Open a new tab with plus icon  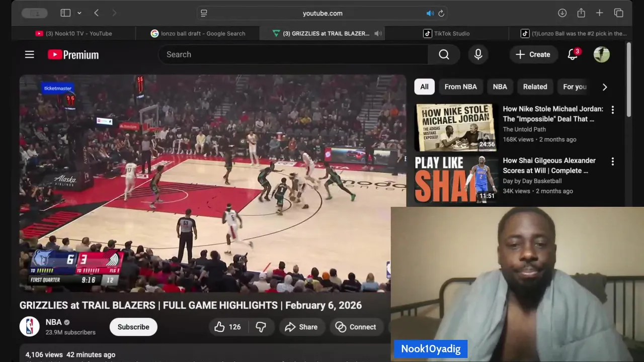[599, 13]
